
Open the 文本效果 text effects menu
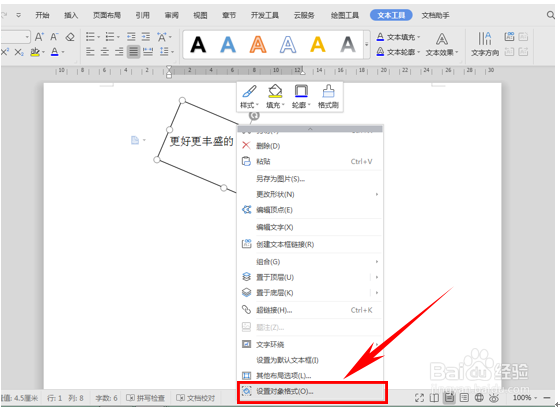pyautogui.click(x=442, y=45)
